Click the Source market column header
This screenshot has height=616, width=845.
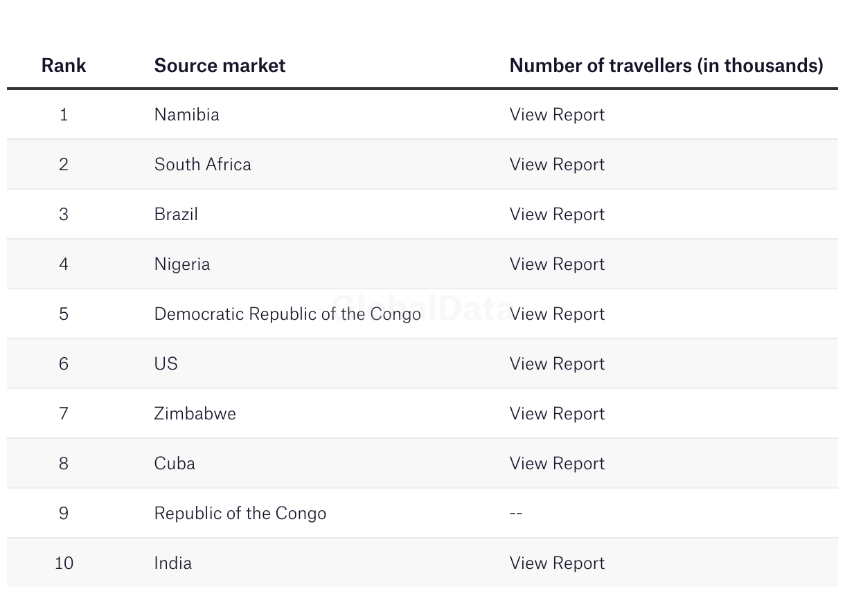pos(220,65)
